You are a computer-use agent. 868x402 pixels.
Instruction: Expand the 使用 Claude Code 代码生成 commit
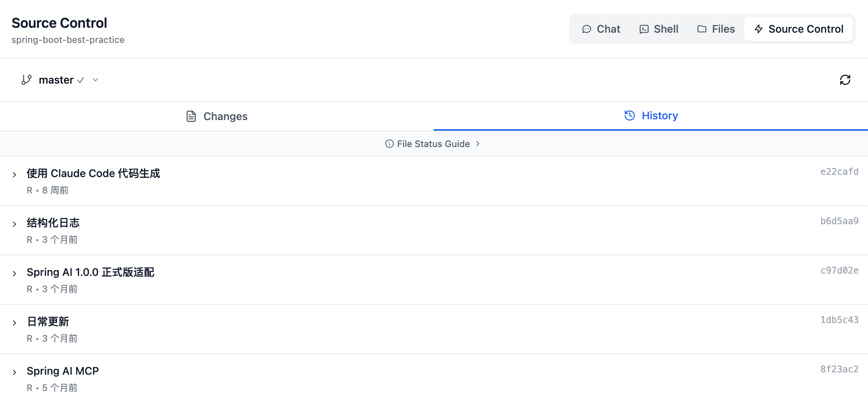tap(14, 175)
